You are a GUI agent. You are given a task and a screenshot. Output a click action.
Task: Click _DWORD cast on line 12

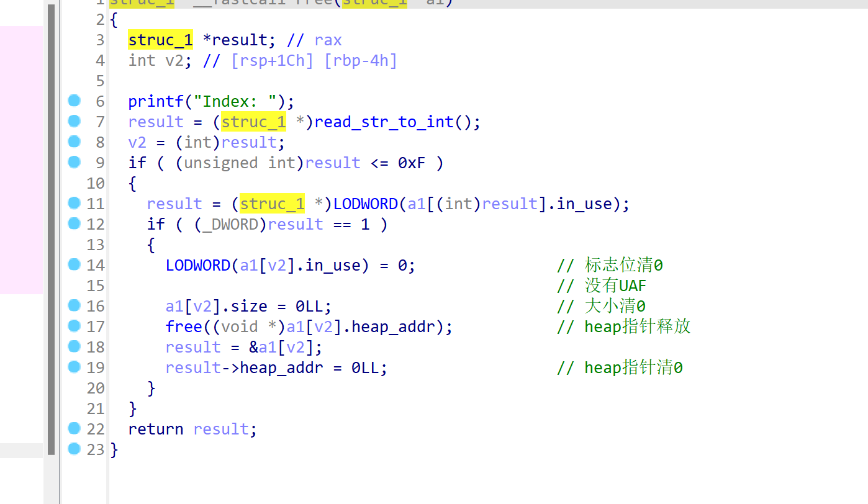point(230,224)
